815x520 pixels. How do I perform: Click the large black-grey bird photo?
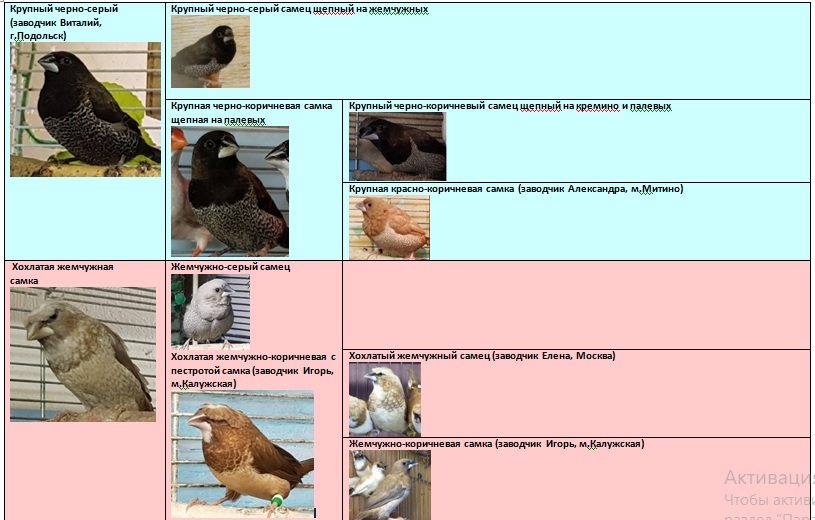click(x=85, y=109)
